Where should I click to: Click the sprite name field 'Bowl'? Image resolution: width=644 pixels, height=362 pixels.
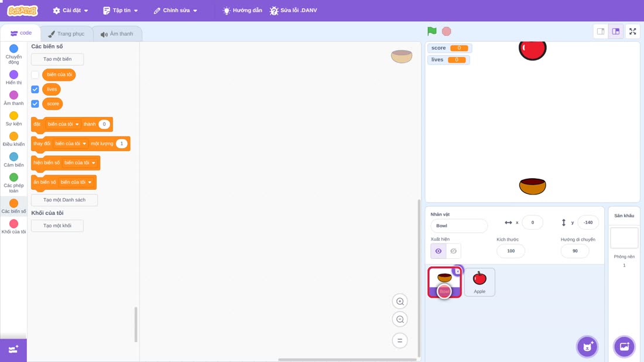click(459, 226)
